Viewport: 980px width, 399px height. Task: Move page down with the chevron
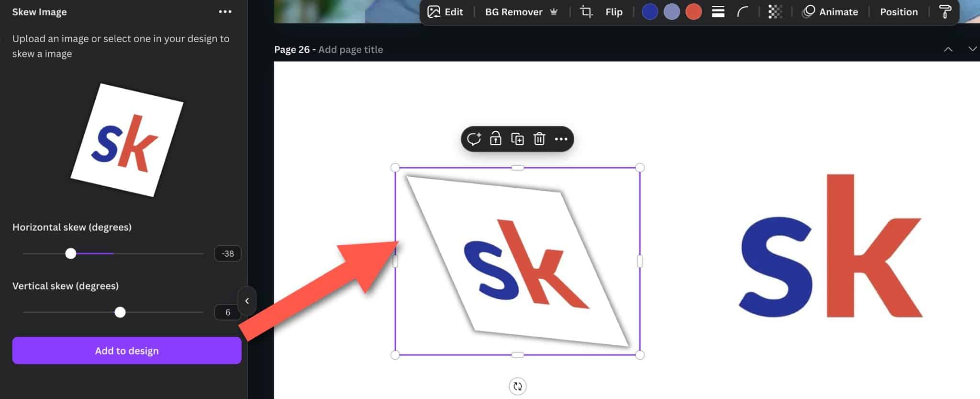point(972,49)
